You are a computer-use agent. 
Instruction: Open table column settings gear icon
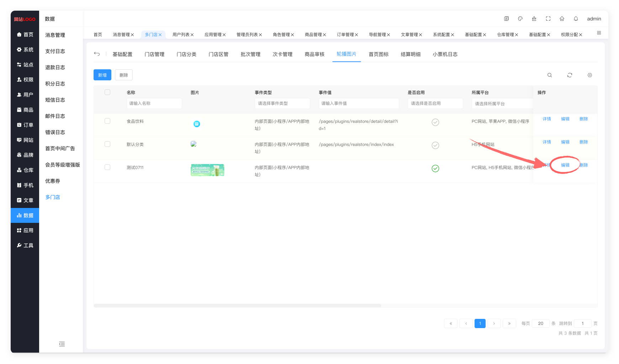(x=589, y=75)
